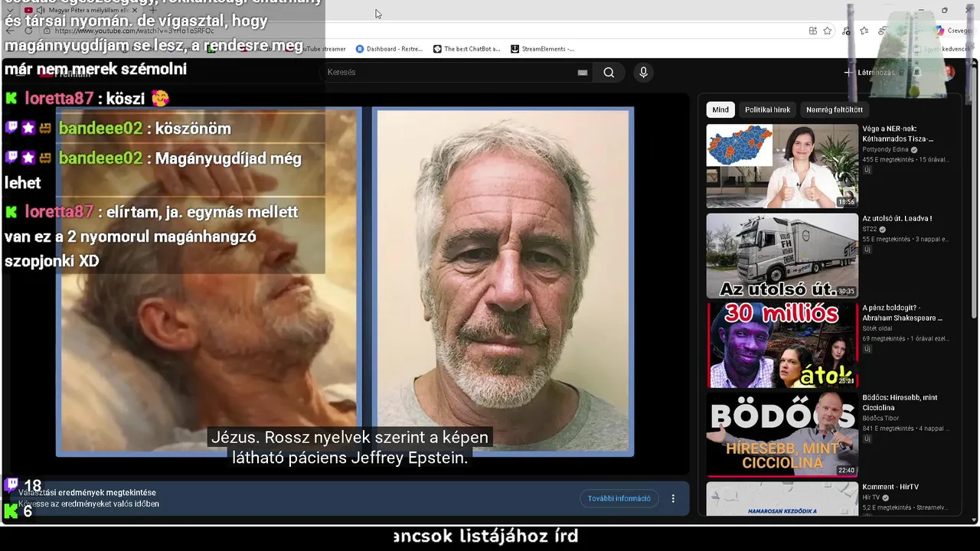980x551 pixels.
Task: Open the Sötét oldal channel name
Action: [x=879, y=329]
